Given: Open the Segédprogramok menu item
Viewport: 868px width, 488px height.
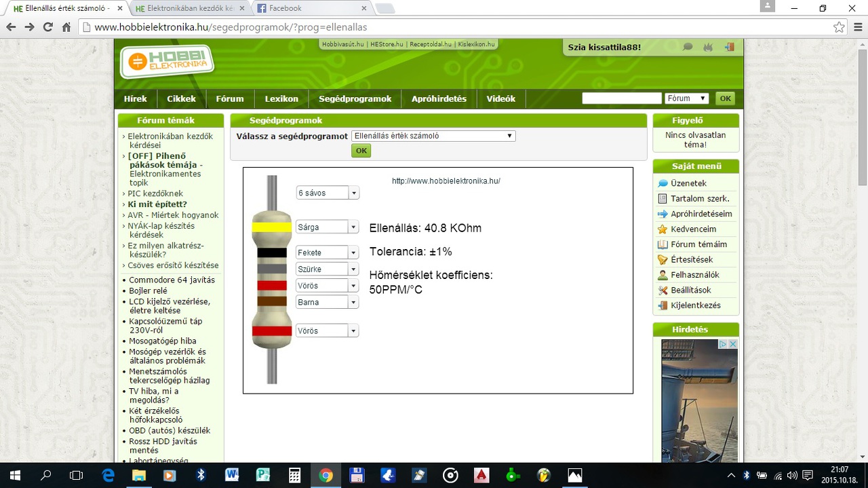Looking at the screenshot, I should pyautogui.click(x=355, y=98).
